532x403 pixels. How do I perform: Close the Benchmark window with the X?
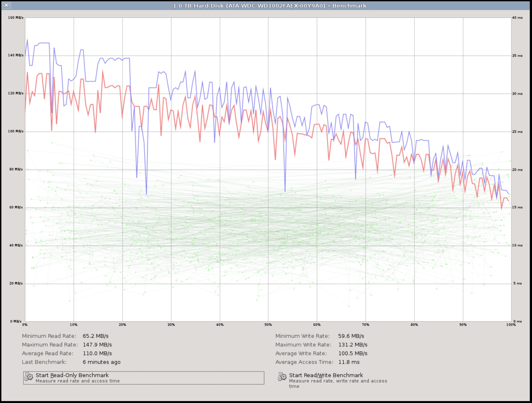pyautogui.click(x=6, y=5)
